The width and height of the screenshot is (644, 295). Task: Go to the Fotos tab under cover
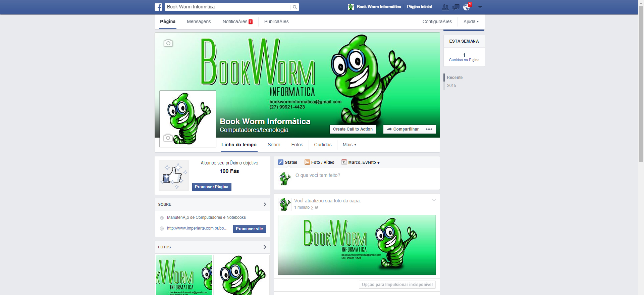pos(297,145)
